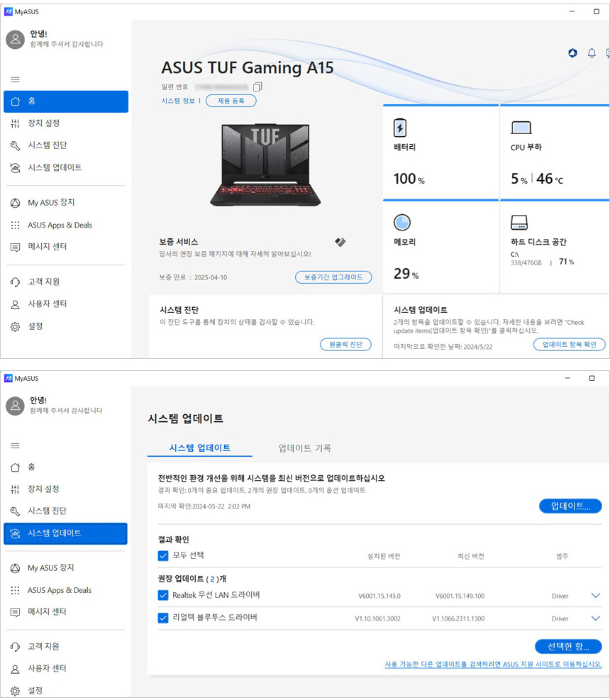Viewport: 610px width, 700px height.
Task: Open 시스템 업데이트 in top window sidebar
Action: 66,167
